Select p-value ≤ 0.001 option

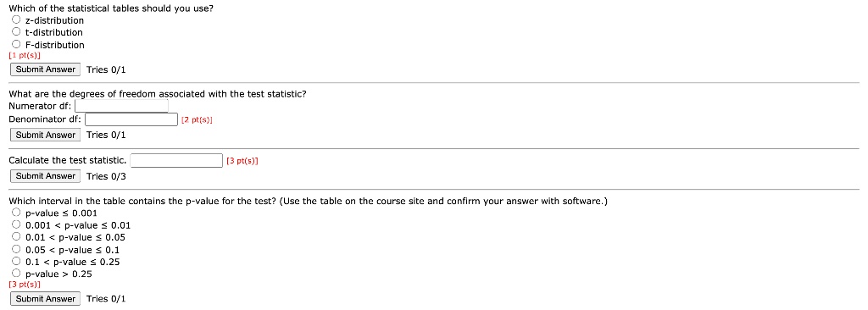17,213
